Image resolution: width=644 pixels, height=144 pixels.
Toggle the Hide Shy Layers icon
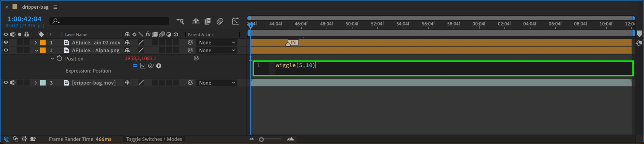point(196,21)
